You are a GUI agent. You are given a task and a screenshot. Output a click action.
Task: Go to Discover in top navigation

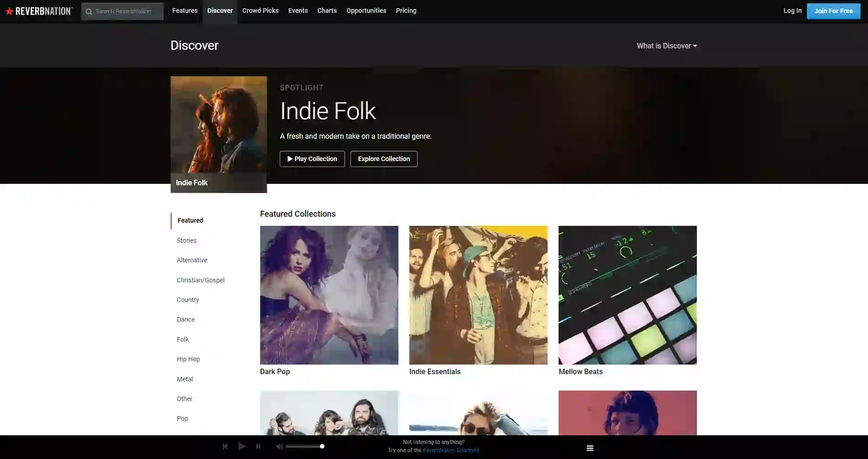click(x=220, y=10)
